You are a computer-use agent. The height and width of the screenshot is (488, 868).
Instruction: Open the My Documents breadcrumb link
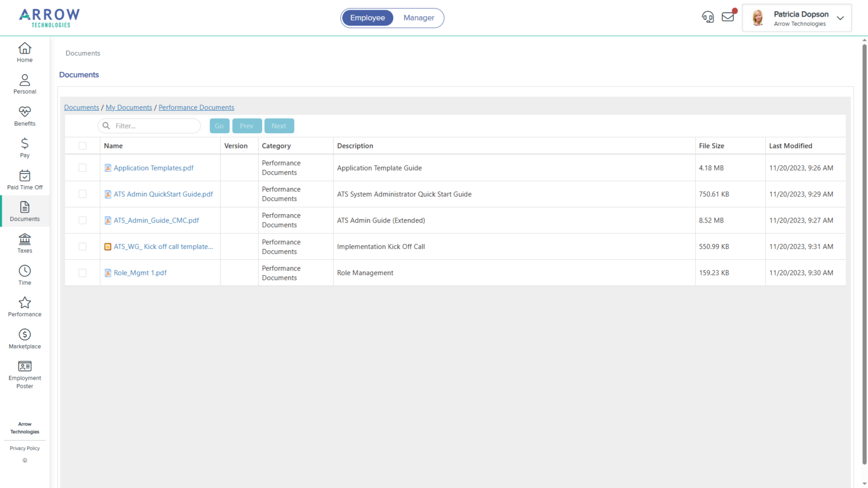tap(128, 107)
